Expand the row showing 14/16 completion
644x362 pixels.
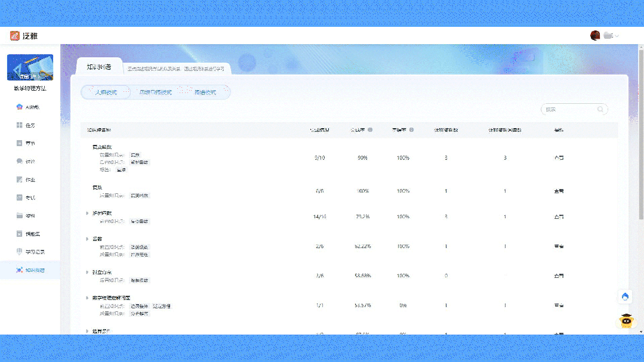87,213
